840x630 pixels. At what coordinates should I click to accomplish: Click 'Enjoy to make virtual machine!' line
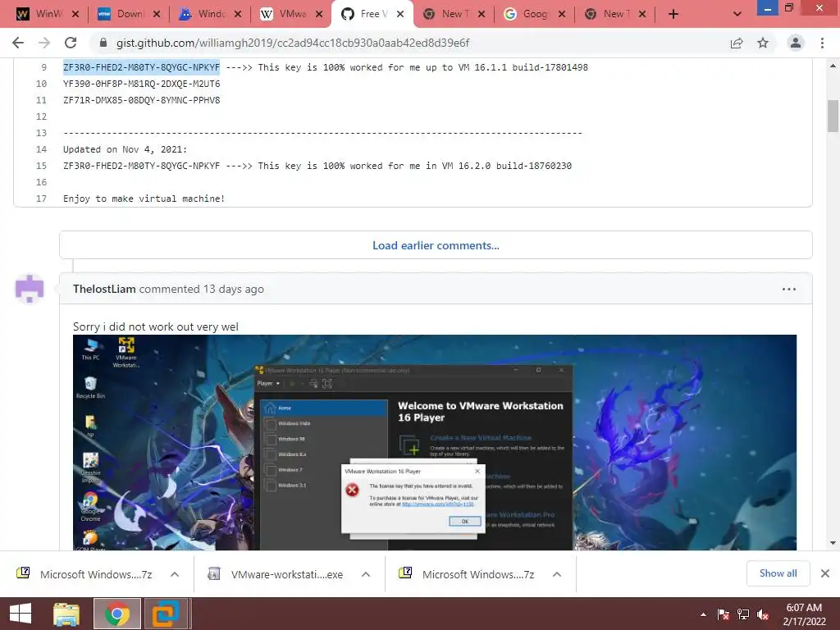coord(144,199)
